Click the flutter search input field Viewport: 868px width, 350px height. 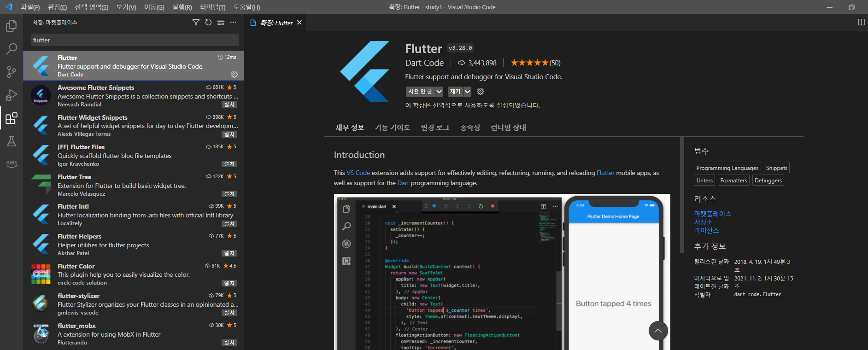coord(135,40)
